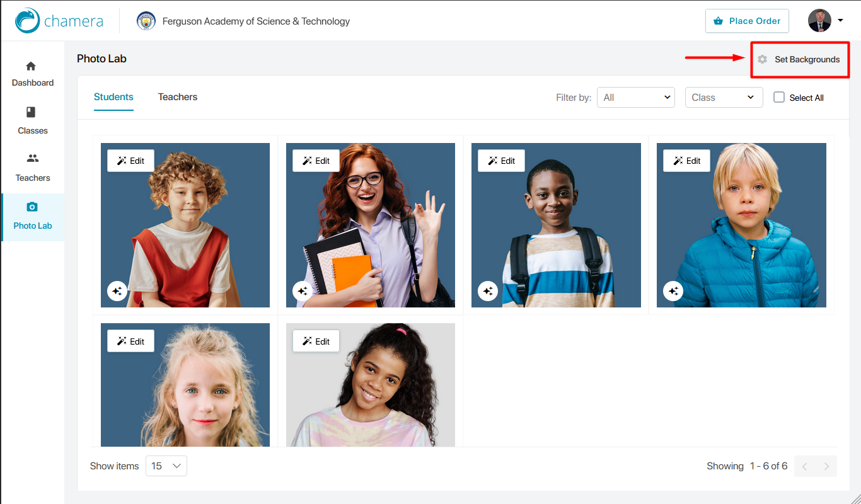Select the red-haired woman with notebooks thumbnail
The image size is (861, 504).
pyautogui.click(x=371, y=226)
